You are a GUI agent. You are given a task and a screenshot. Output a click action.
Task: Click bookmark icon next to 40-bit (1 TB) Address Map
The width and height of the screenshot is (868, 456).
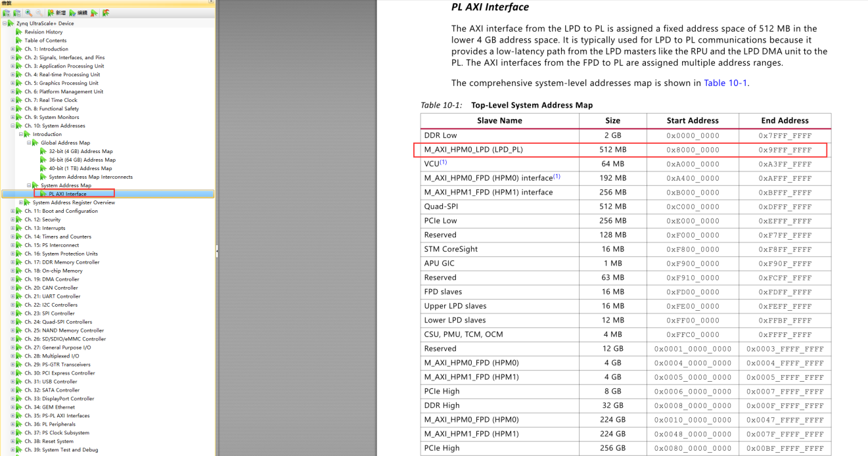click(43, 168)
